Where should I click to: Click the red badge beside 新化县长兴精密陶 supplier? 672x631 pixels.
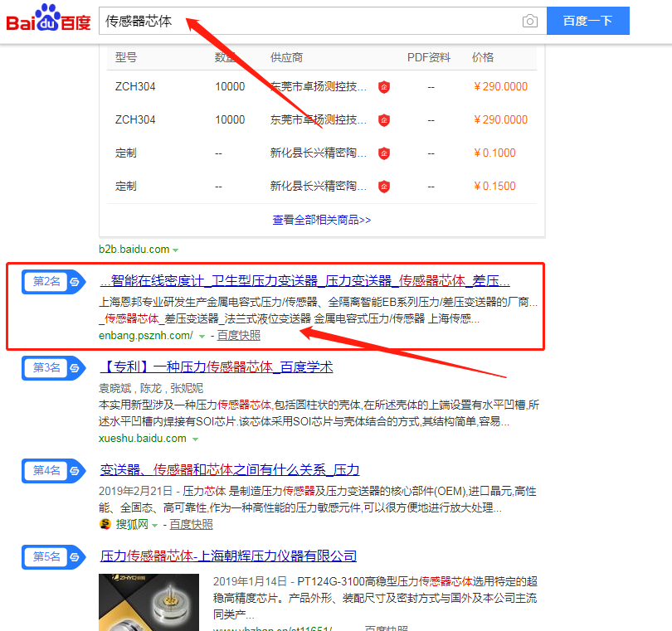coord(383,153)
